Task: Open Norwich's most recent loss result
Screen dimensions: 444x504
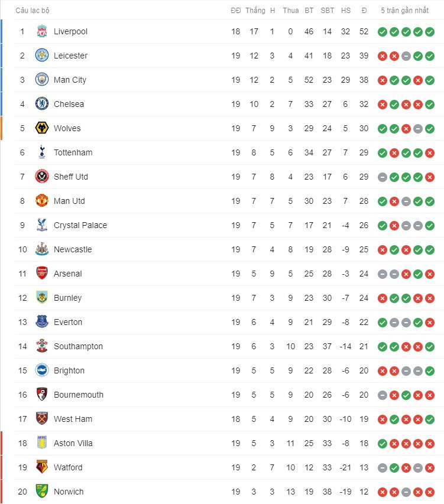Action: 430,492
